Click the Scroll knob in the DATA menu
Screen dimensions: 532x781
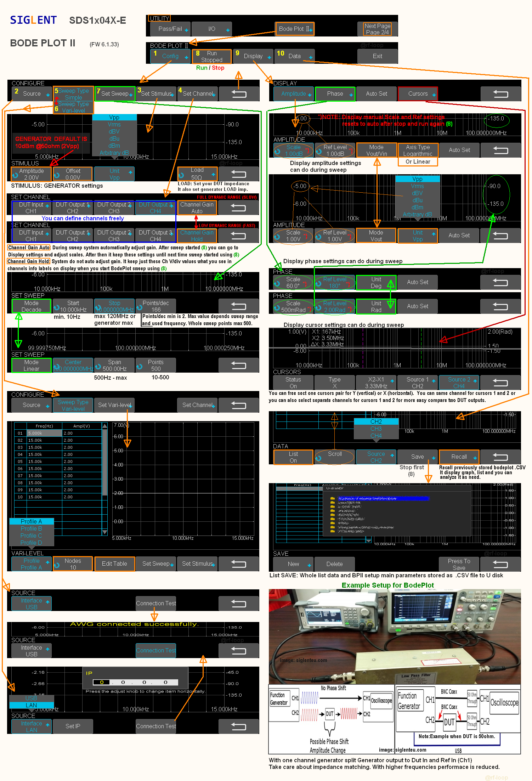pos(318,458)
